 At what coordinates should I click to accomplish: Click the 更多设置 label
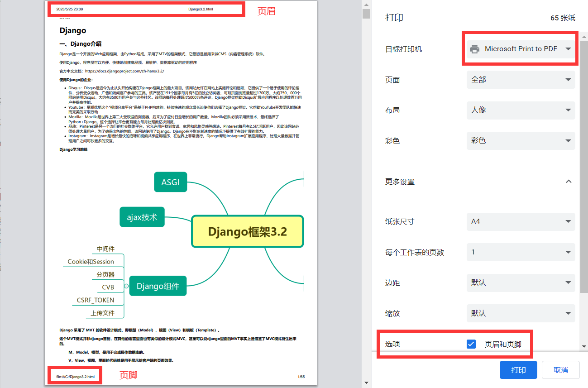tap(400, 182)
